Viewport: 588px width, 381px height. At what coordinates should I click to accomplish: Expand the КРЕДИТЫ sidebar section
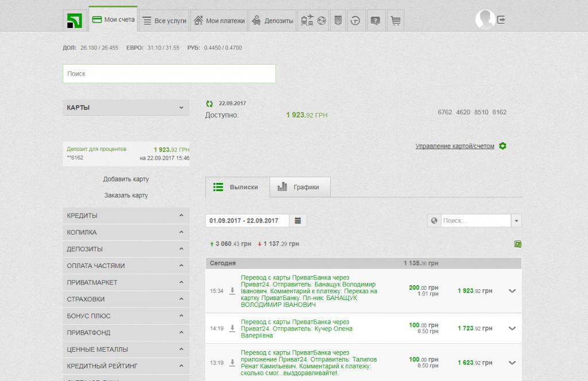click(x=181, y=216)
